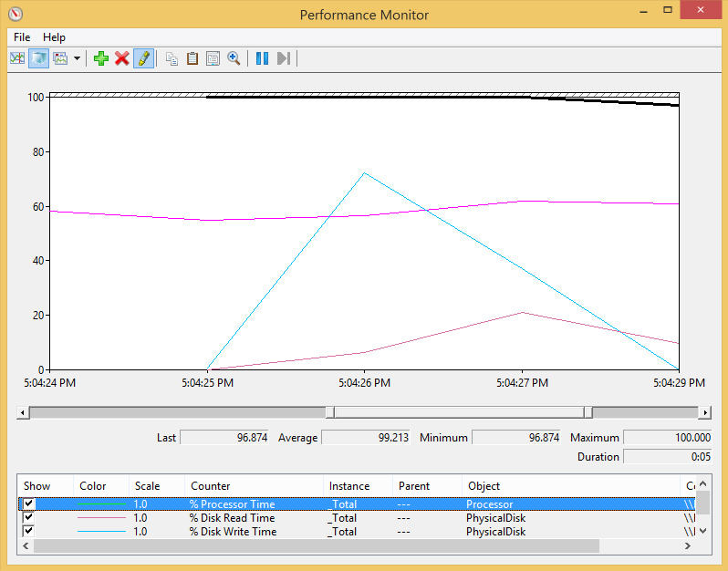Uncheck Show for % Disk Write Time
The width and height of the screenshot is (728, 571).
coord(29,531)
